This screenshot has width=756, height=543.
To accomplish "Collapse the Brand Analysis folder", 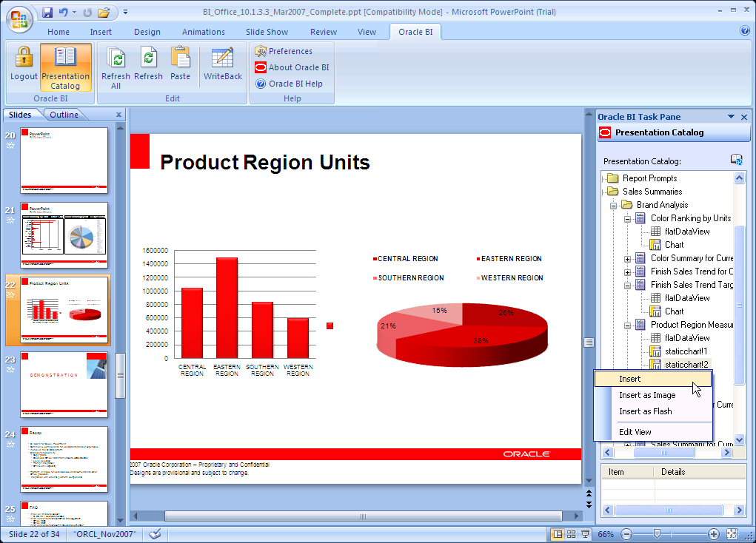I will [x=613, y=205].
